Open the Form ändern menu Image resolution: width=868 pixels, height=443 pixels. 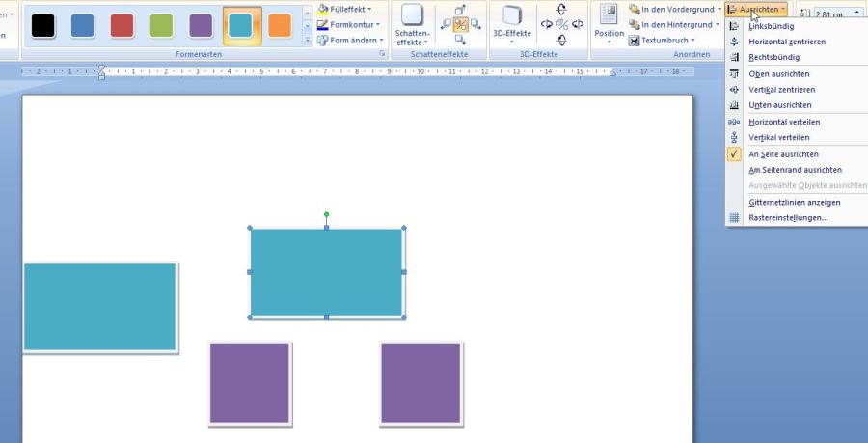350,41
